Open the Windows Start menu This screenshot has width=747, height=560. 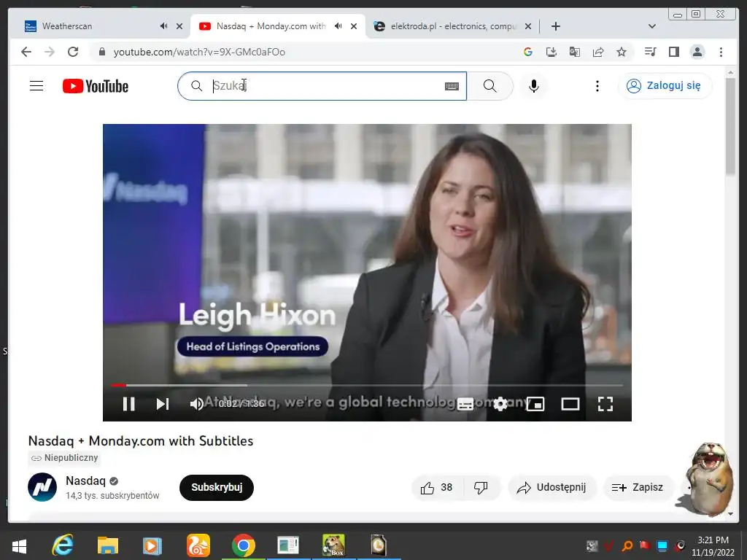click(19, 545)
